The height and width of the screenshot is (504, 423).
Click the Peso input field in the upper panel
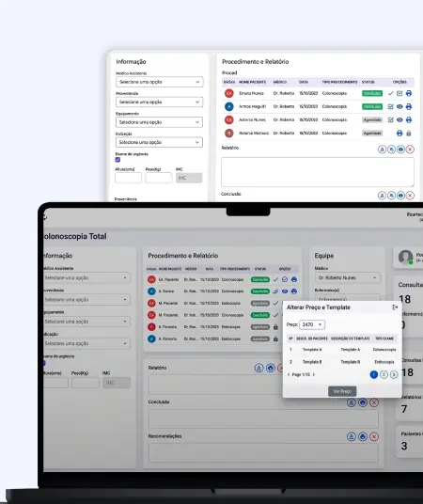coord(159,178)
